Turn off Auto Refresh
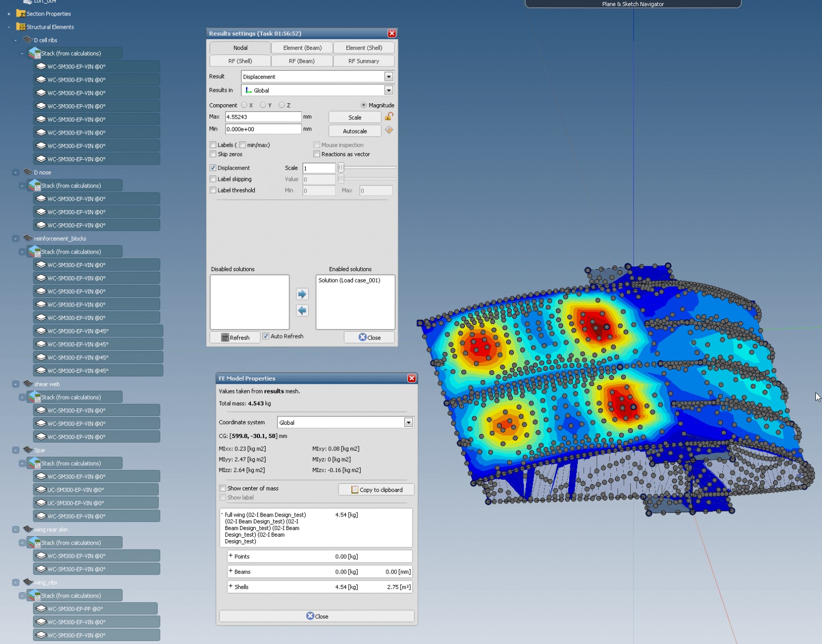 (x=266, y=336)
